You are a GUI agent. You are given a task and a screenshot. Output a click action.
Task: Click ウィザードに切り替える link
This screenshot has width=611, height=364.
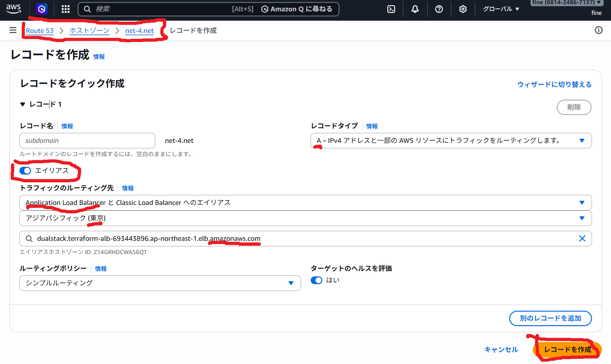(x=554, y=84)
